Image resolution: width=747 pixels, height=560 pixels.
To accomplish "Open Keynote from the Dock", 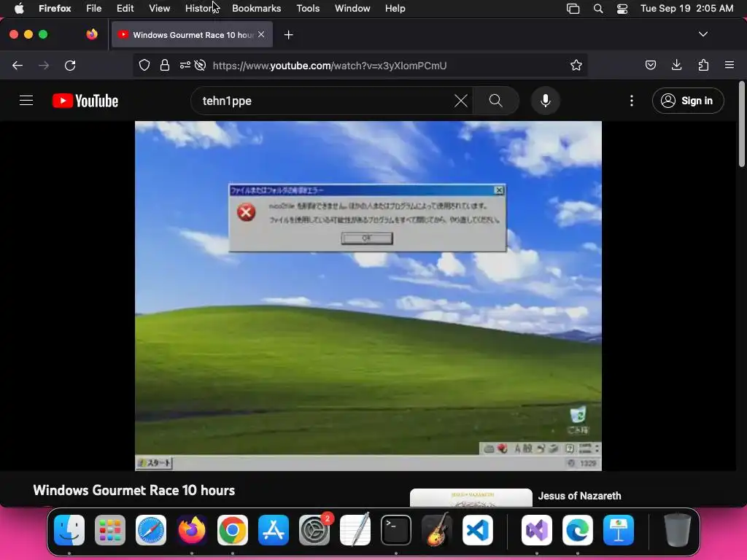I will click(619, 530).
